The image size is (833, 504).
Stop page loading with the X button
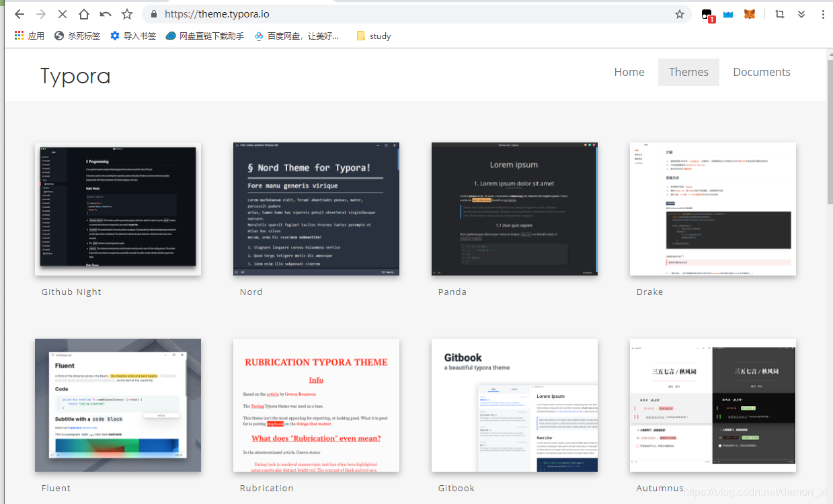pos(63,14)
